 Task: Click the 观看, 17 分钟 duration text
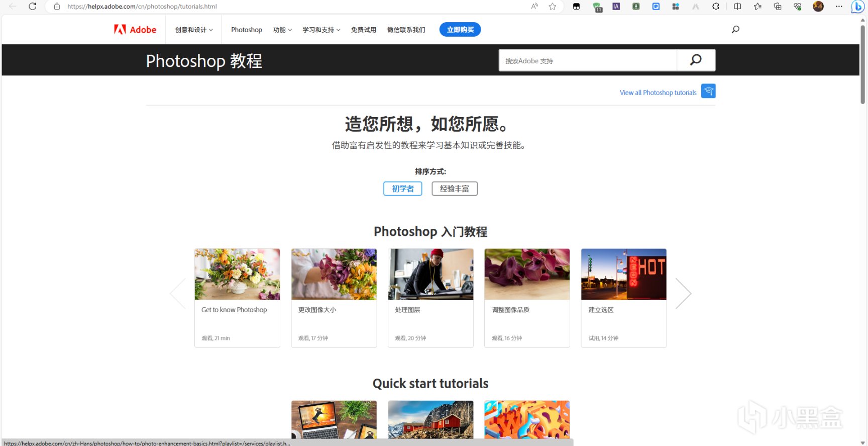[313, 338]
